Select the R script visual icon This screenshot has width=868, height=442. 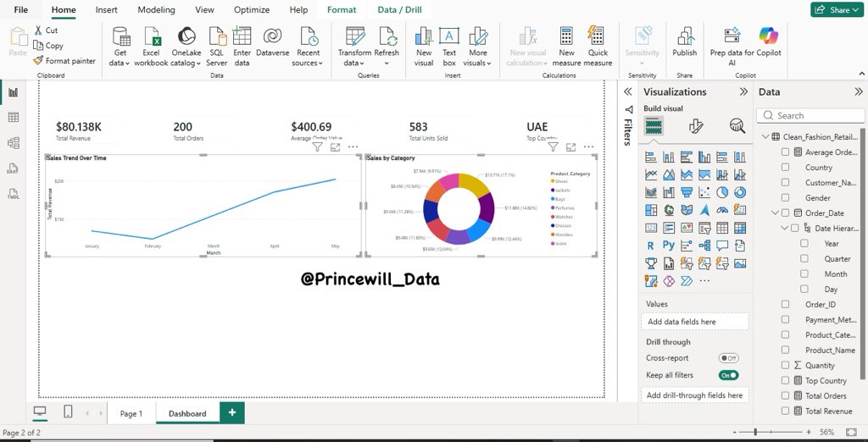pos(651,245)
